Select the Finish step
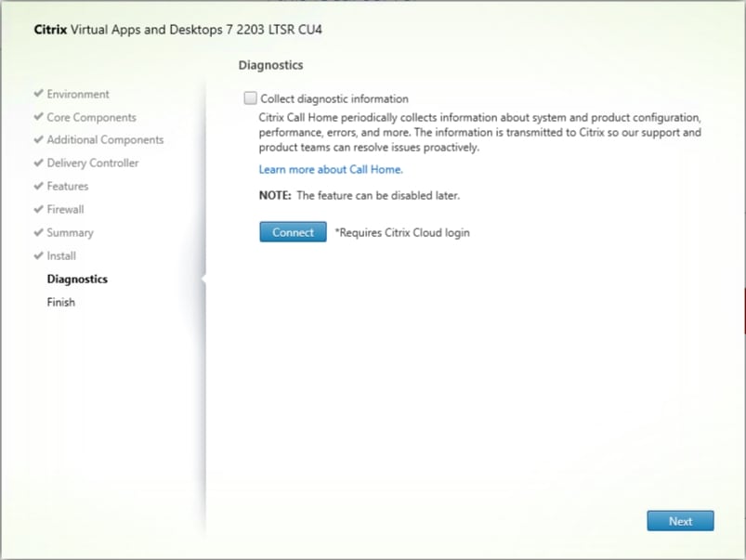The image size is (746, 560). [60, 302]
